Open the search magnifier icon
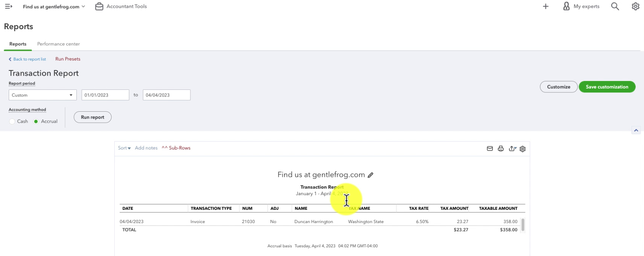The height and width of the screenshot is (256, 644). (615, 6)
